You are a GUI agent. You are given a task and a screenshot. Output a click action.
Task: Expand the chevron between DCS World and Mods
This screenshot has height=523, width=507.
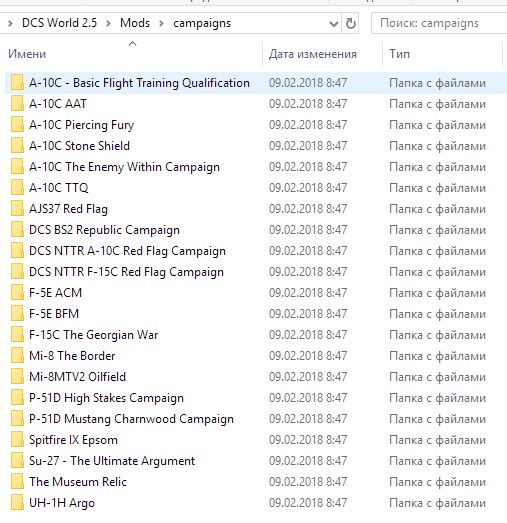pyautogui.click(x=108, y=23)
